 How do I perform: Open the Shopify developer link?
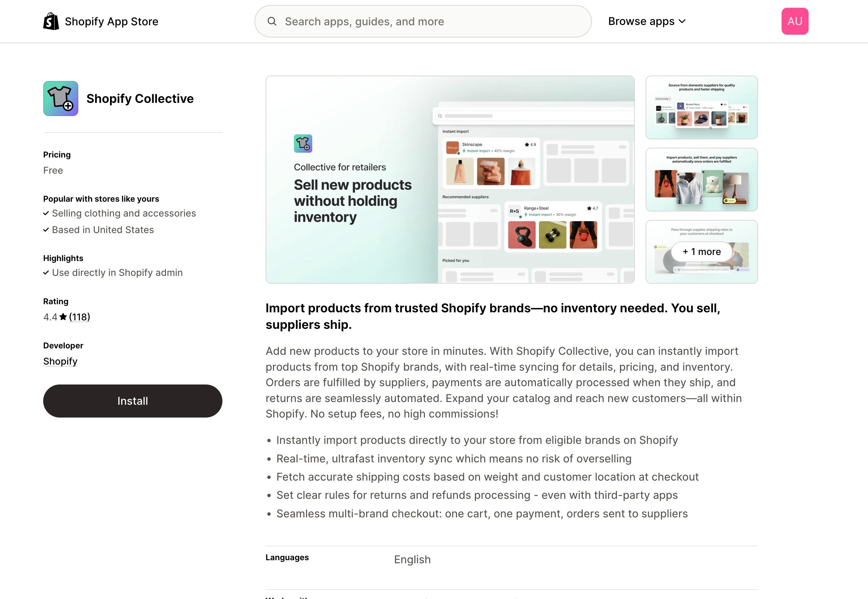click(x=60, y=362)
